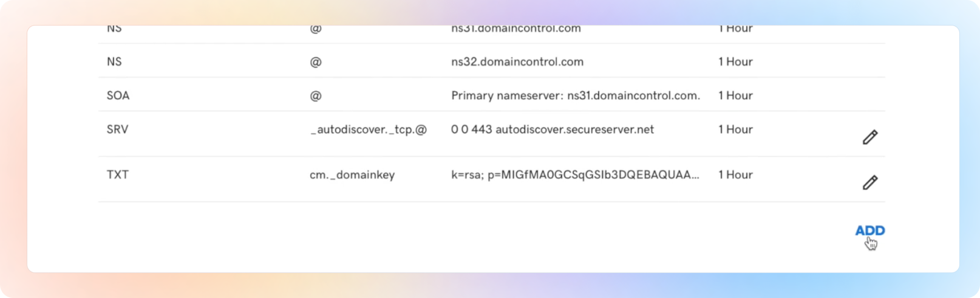The image size is (980, 298).
Task: Click the 1 Hour TTL in ns32 row
Action: [735, 61]
